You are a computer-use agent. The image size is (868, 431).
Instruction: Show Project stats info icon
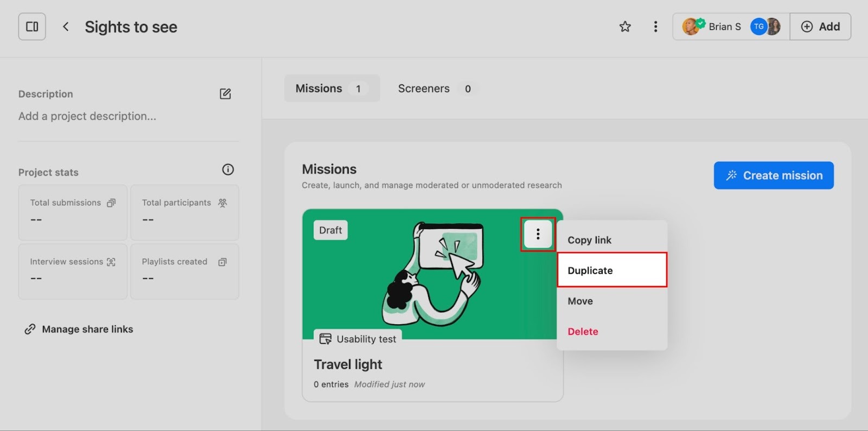(x=228, y=170)
